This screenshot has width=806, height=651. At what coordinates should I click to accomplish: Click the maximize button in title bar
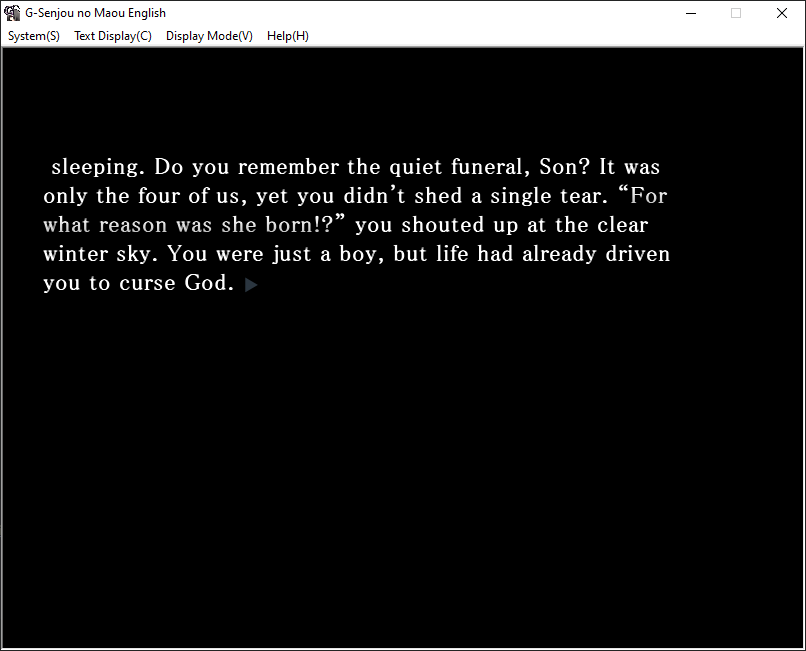[736, 13]
